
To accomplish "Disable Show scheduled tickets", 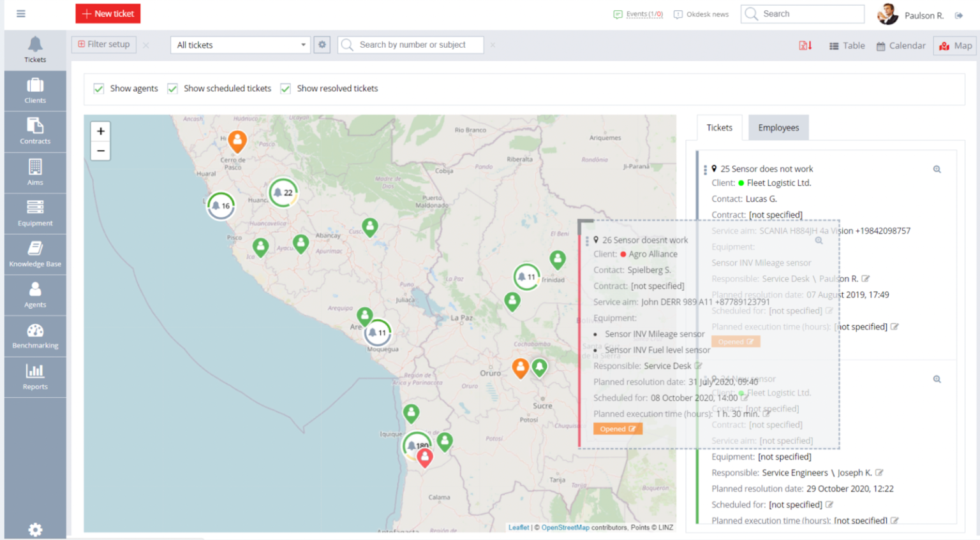I will pyautogui.click(x=172, y=89).
